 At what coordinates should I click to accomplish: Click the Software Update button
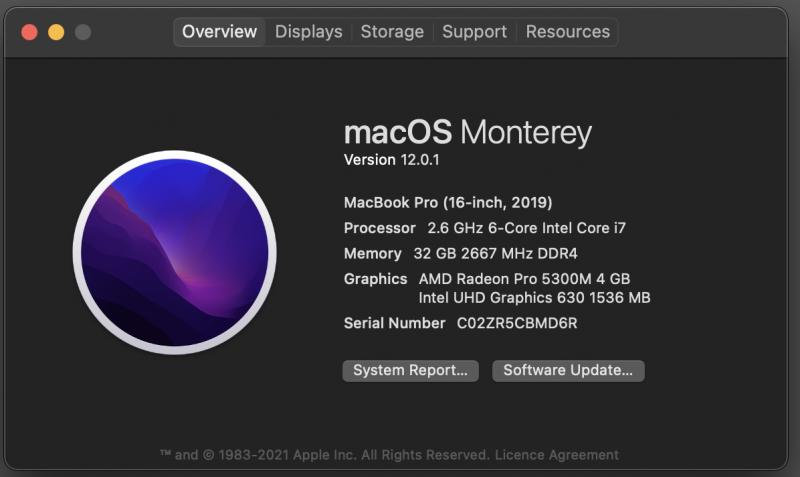click(x=568, y=370)
